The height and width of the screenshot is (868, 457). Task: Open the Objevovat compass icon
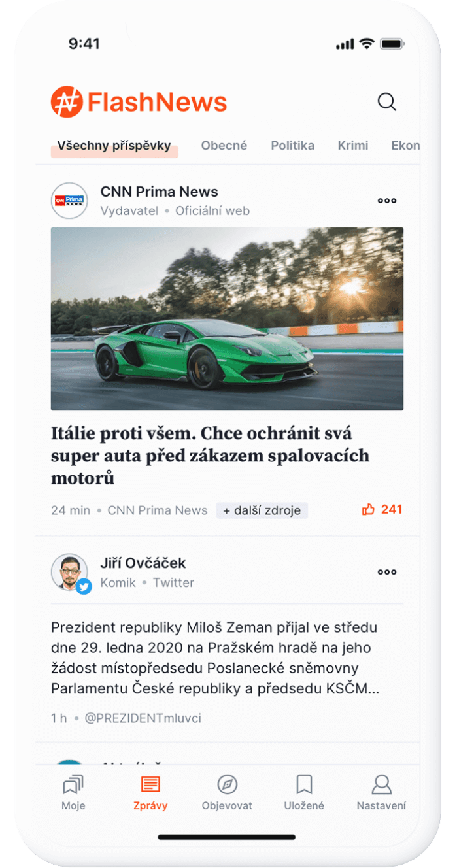[227, 784]
